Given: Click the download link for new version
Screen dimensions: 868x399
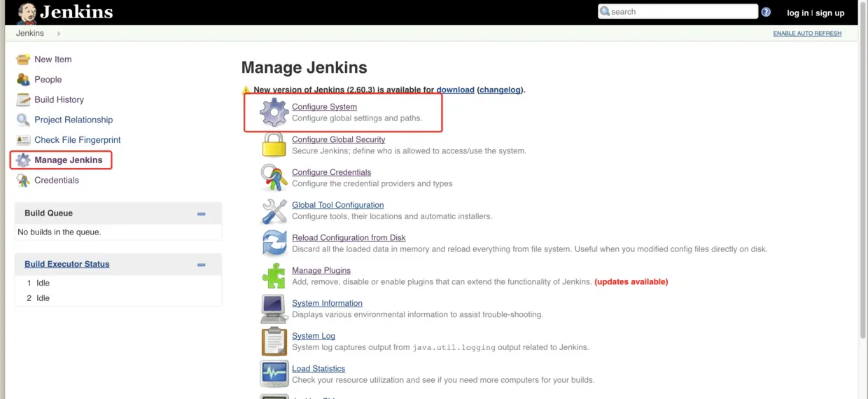Looking at the screenshot, I should point(455,90).
